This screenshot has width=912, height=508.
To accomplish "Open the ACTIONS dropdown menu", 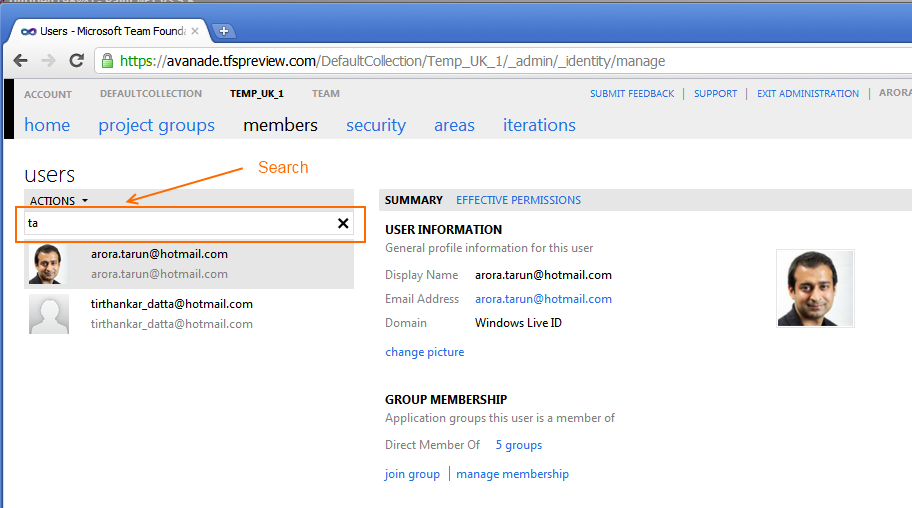I will (59, 201).
